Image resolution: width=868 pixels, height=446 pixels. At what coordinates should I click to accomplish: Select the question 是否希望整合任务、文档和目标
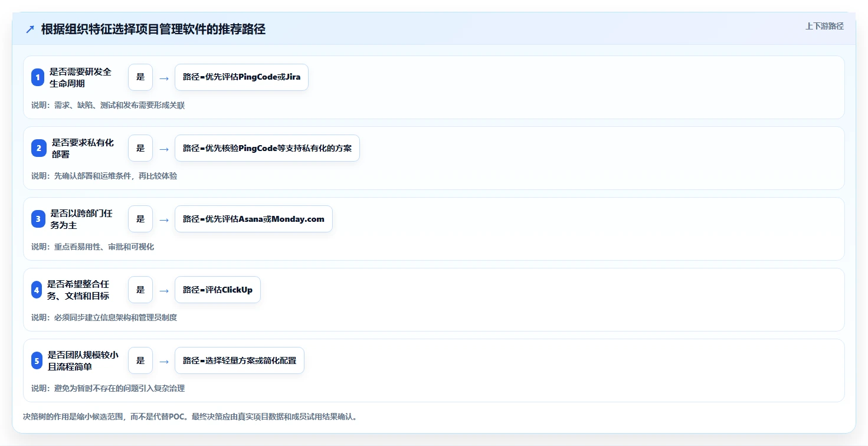pyautogui.click(x=78, y=290)
